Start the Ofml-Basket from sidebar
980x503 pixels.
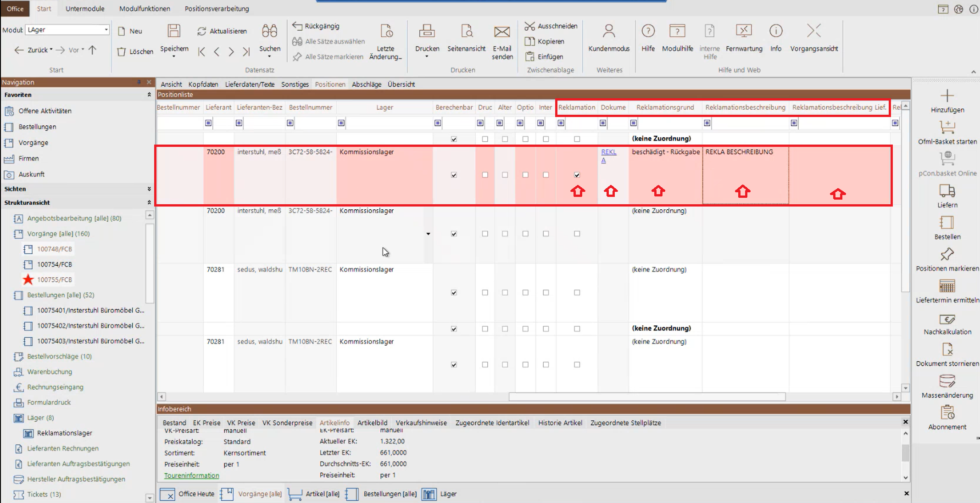(947, 127)
